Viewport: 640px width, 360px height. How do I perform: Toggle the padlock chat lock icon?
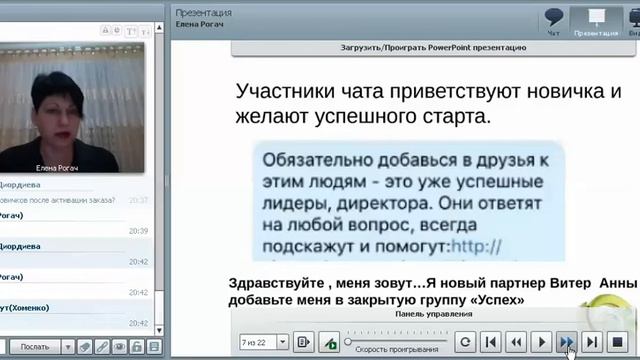137,347
